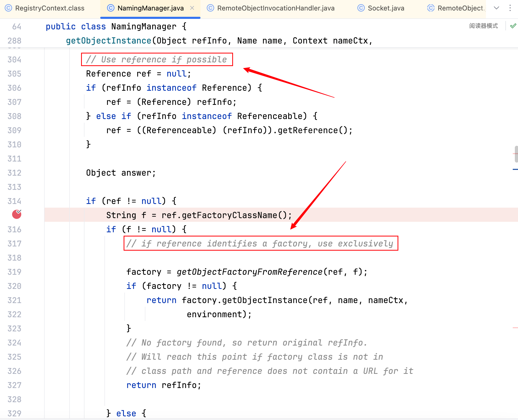This screenshot has height=420, width=518.
Task: Click gutter line number 314
Action: (14, 201)
